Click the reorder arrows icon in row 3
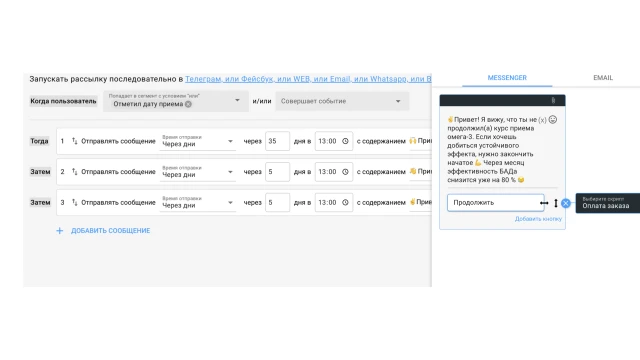 tap(75, 202)
